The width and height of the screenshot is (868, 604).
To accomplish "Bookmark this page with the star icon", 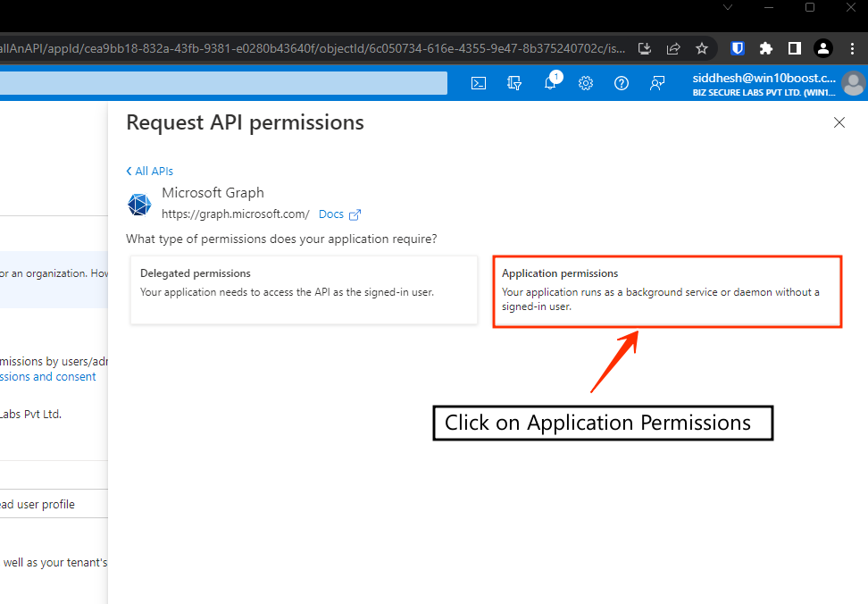I will point(702,48).
